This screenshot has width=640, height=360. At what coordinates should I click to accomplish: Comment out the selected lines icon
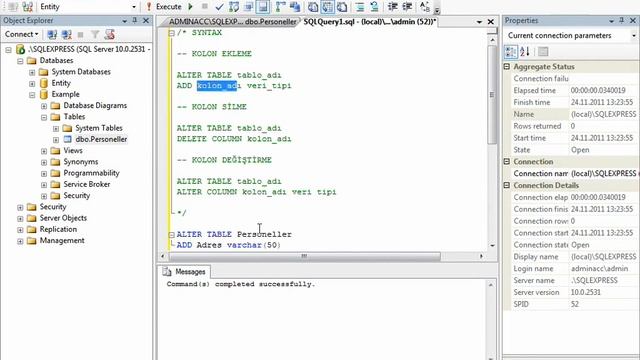point(360,7)
